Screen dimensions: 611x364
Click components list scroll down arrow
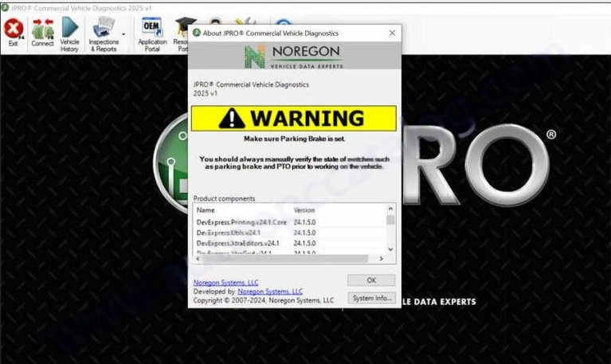pos(390,249)
